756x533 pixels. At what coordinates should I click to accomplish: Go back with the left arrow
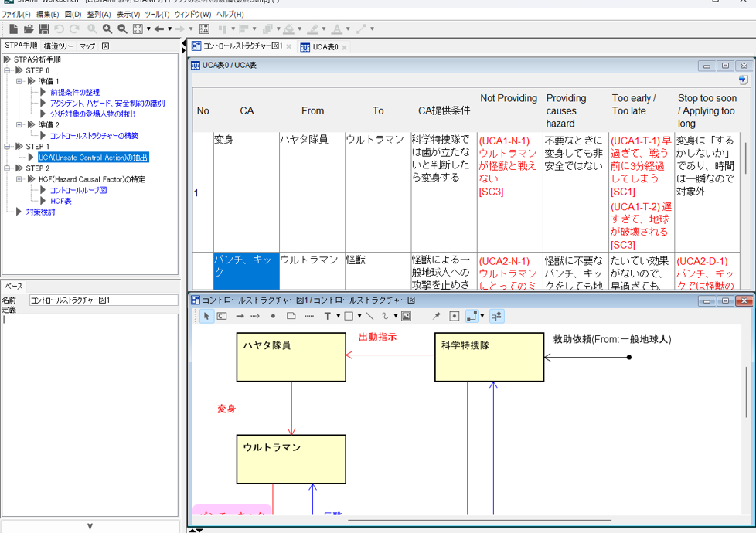pyautogui.click(x=159, y=29)
